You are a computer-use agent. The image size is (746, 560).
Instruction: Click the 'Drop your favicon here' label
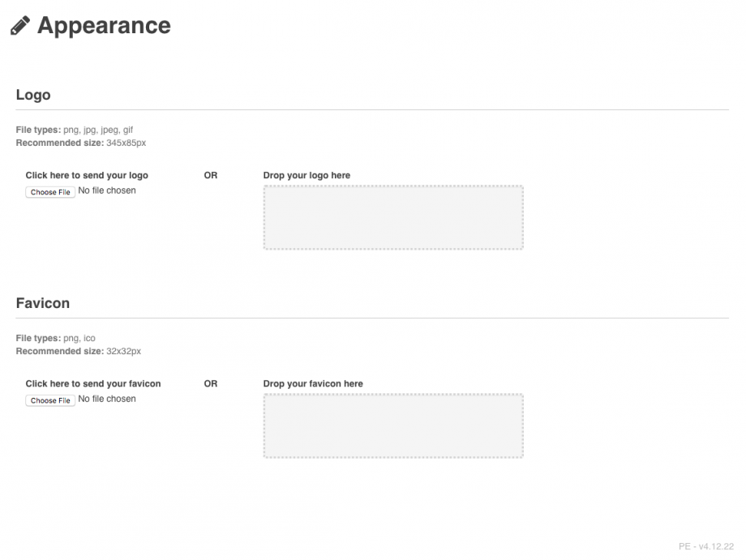[313, 383]
